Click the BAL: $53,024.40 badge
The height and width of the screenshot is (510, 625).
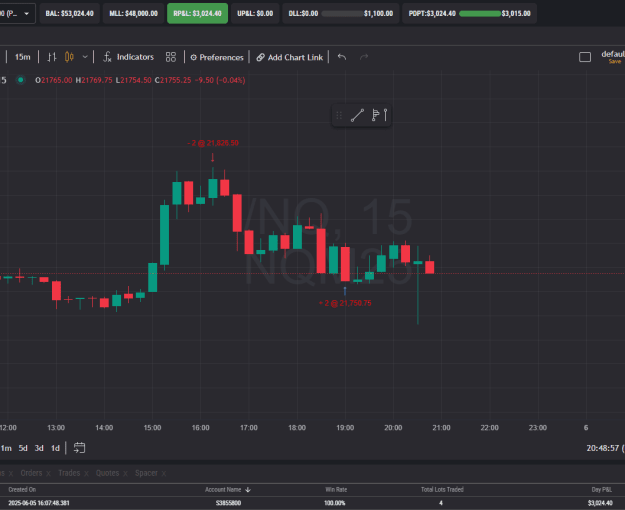(x=69, y=14)
